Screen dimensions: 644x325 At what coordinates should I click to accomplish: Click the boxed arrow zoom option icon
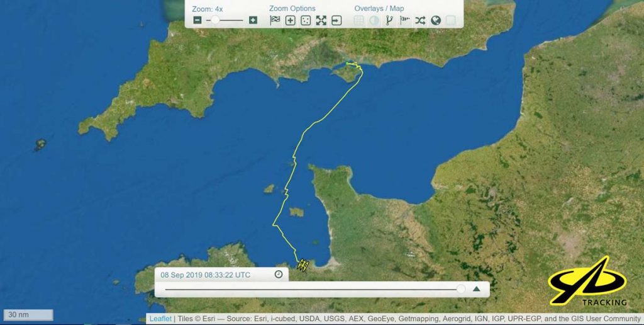point(336,20)
